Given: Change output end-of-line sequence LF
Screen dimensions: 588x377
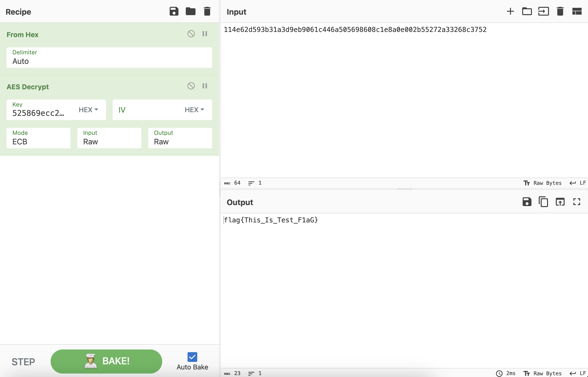Looking at the screenshot, I should pos(578,373).
